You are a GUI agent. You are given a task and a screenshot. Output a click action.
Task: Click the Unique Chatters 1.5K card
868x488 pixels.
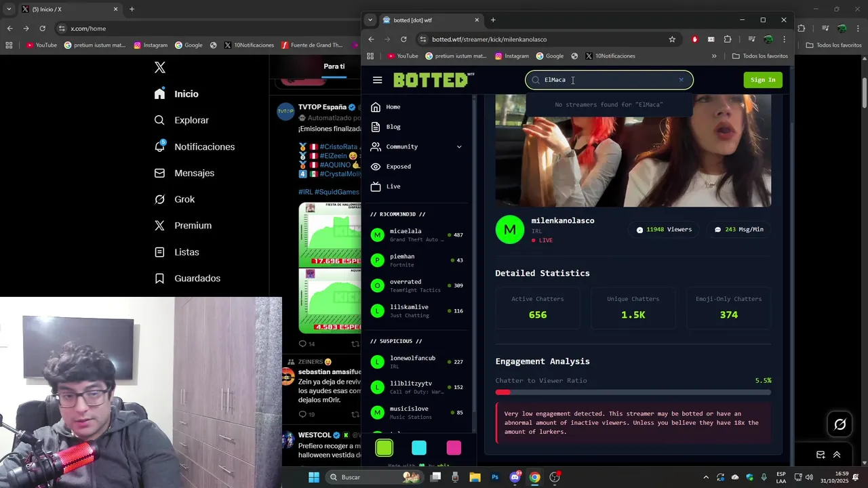633,308
